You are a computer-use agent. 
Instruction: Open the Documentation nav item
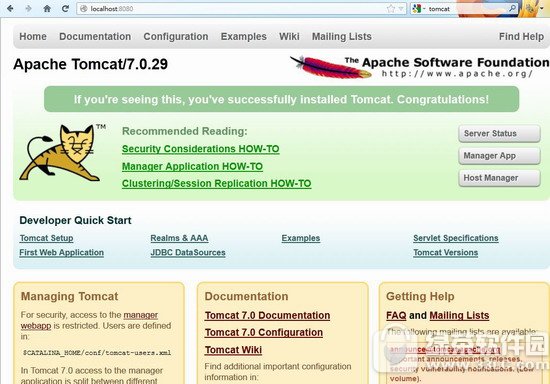[95, 36]
